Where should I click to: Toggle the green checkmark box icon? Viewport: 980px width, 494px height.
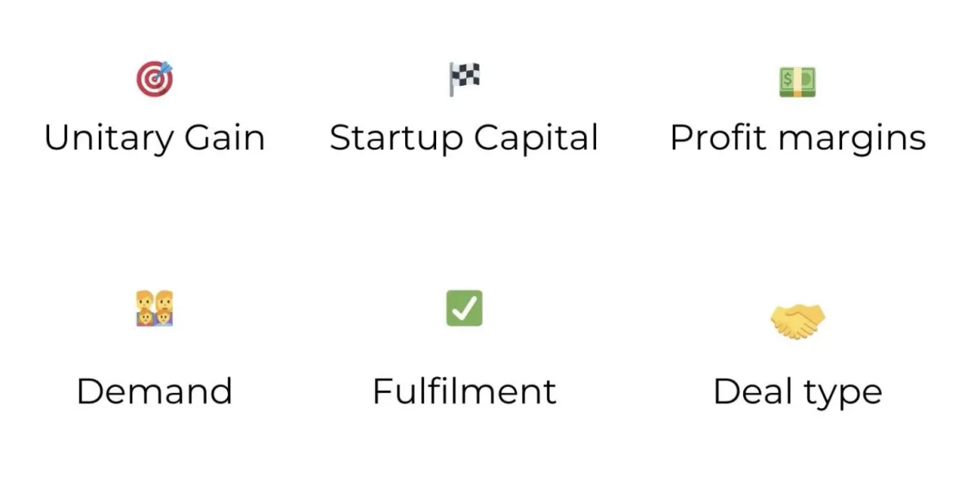tap(464, 308)
